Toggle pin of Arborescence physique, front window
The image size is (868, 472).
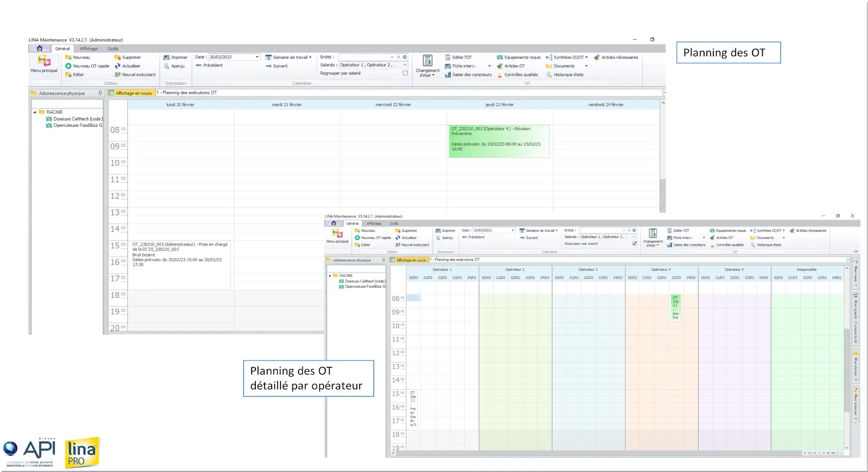coord(383,260)
